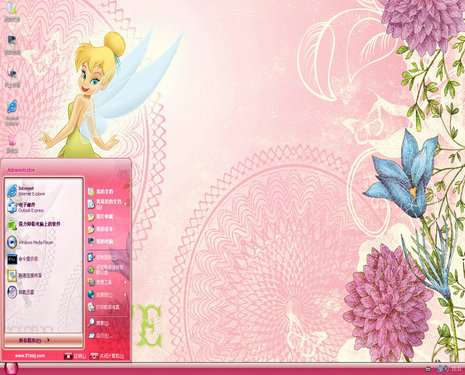Click the taskbar clock
This screenshot has height=375, width=465.
coord(456,369)
